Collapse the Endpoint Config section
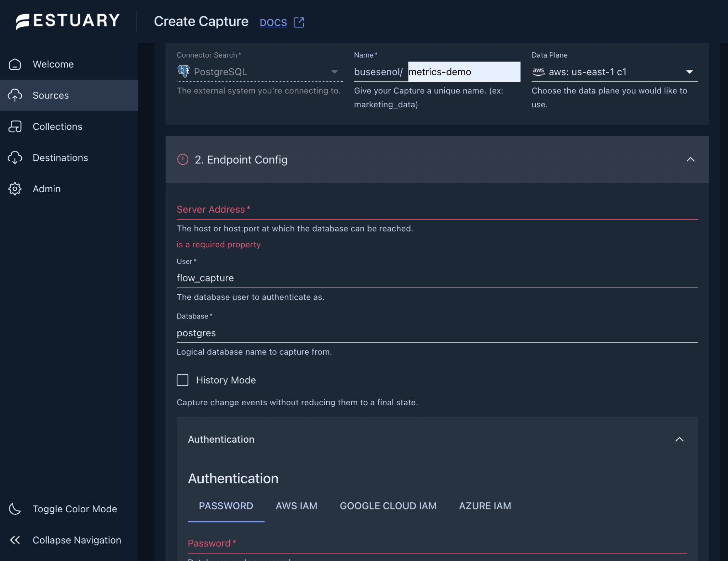This screenshot has height=561, width=728. tap(691, 160)
